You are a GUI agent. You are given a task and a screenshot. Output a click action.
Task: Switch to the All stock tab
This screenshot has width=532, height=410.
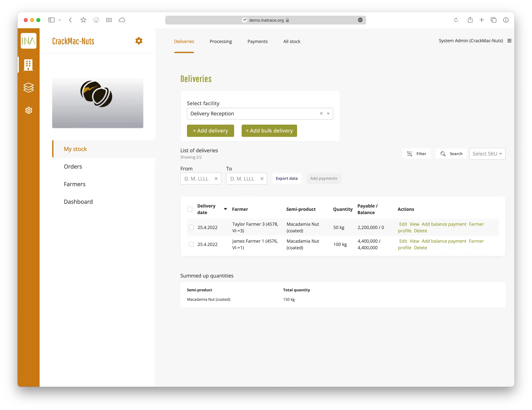pos(292,41)
